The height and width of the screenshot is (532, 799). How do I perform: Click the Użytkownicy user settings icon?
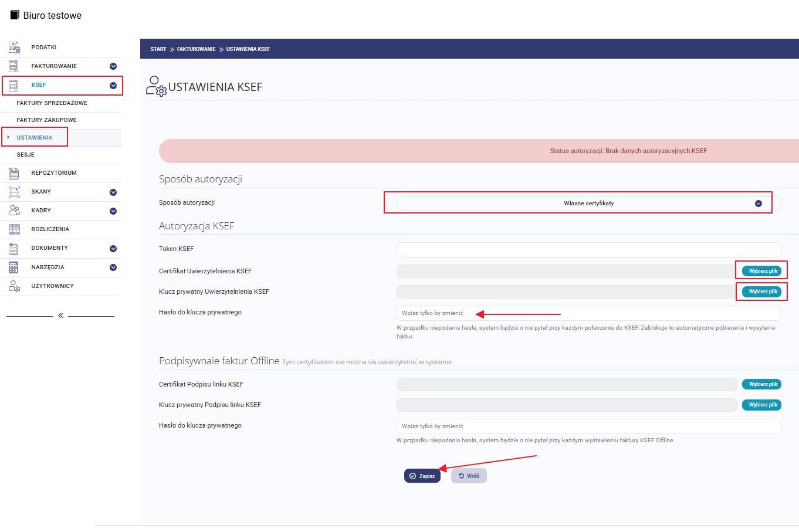pos(14,286)
